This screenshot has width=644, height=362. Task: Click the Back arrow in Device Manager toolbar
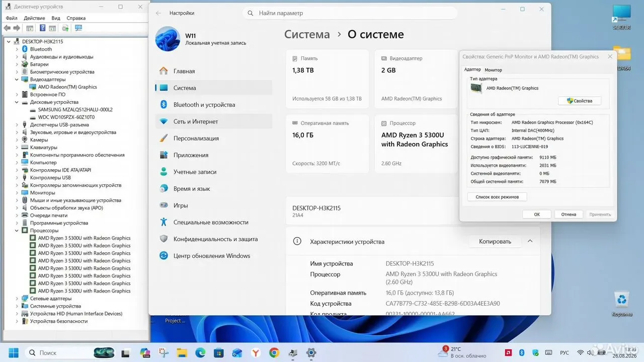pos(7,28)
